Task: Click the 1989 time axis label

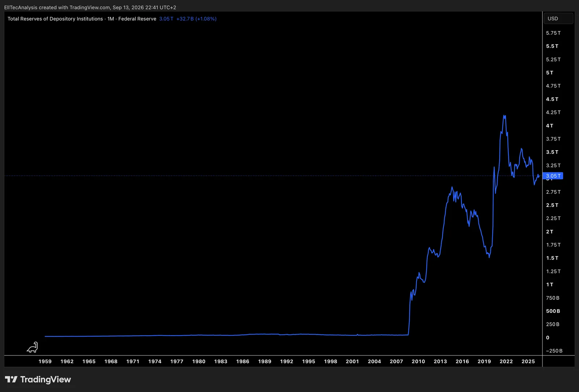Action: [x=265, y=361]
